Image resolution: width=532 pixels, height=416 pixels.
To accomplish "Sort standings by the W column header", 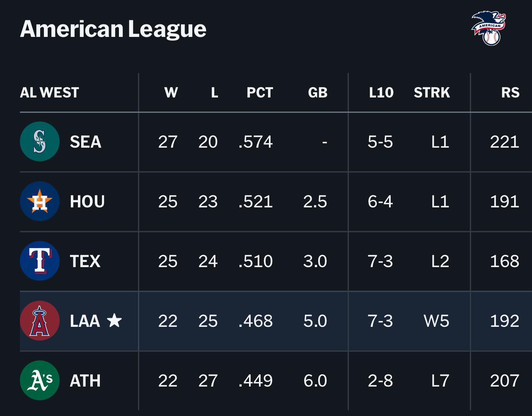I will (x=171, y=92).
